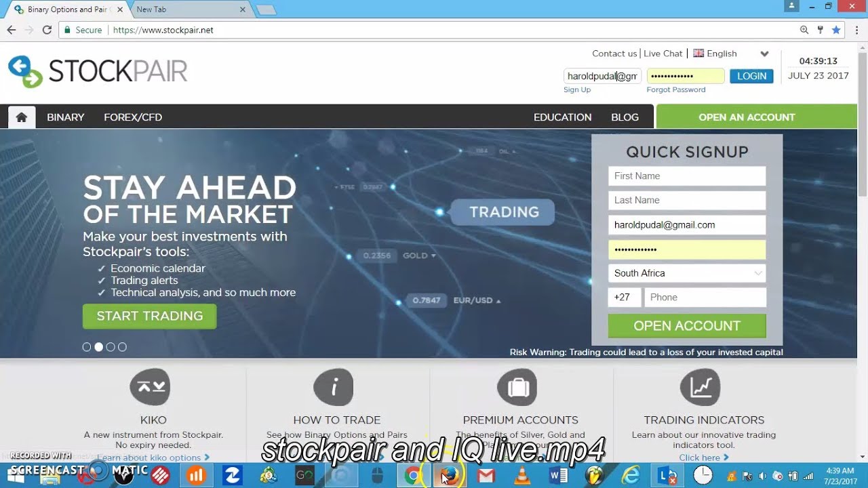The height and width of the screenshot is (488, 868).
Task: Click the EUR/USD asset label
Action: click(473, 300)
